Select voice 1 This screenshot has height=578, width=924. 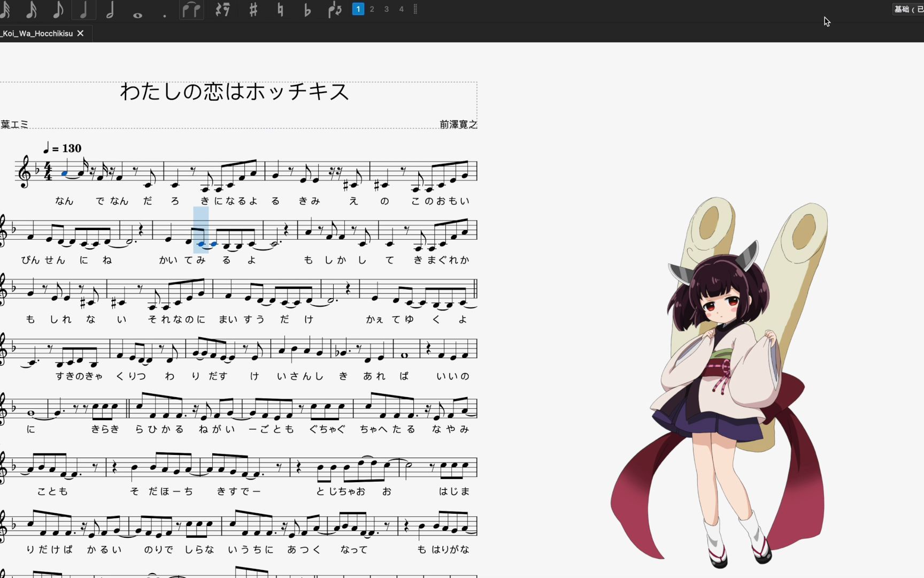[x=358, y=9]
